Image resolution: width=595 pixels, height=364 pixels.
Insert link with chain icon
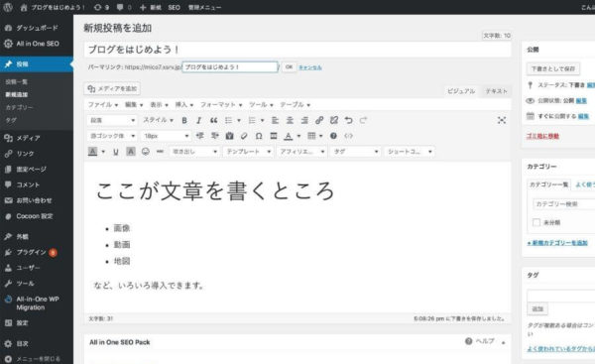coord(319,120)
